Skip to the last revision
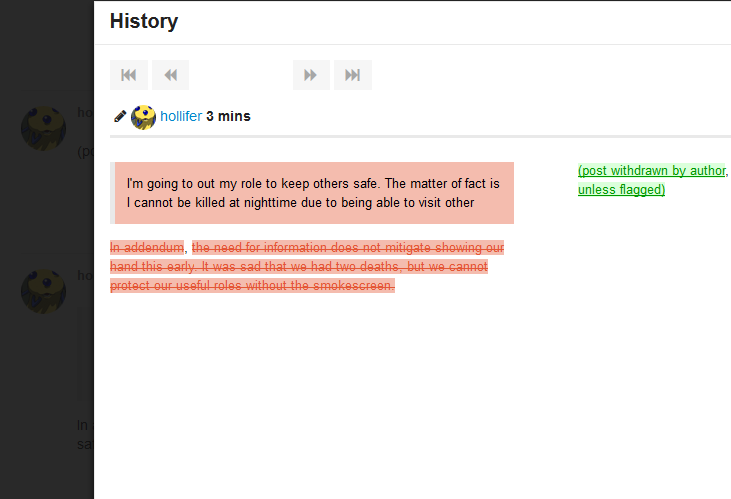The width and height of the screenshot is (731, 499). tap(352, 75)
